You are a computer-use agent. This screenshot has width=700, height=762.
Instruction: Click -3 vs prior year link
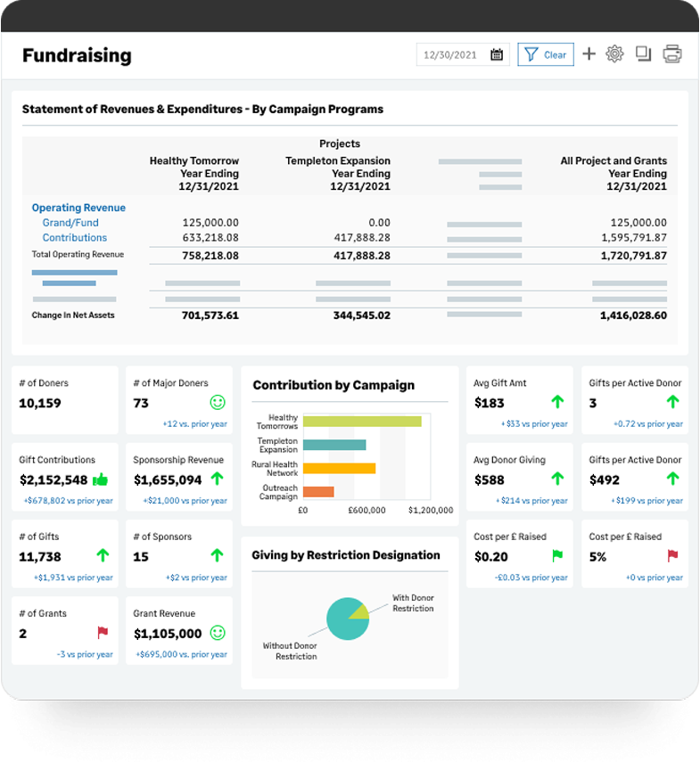tap(85, 654)
